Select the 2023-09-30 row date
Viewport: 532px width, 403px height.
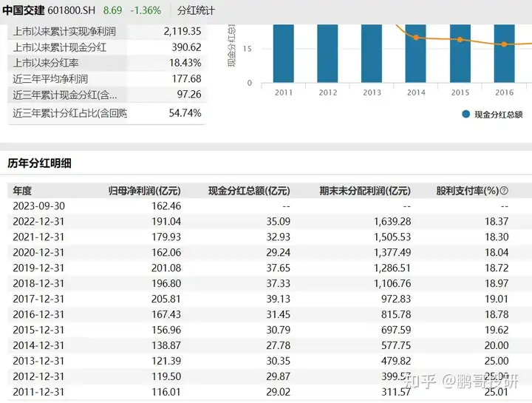point(38,206)
